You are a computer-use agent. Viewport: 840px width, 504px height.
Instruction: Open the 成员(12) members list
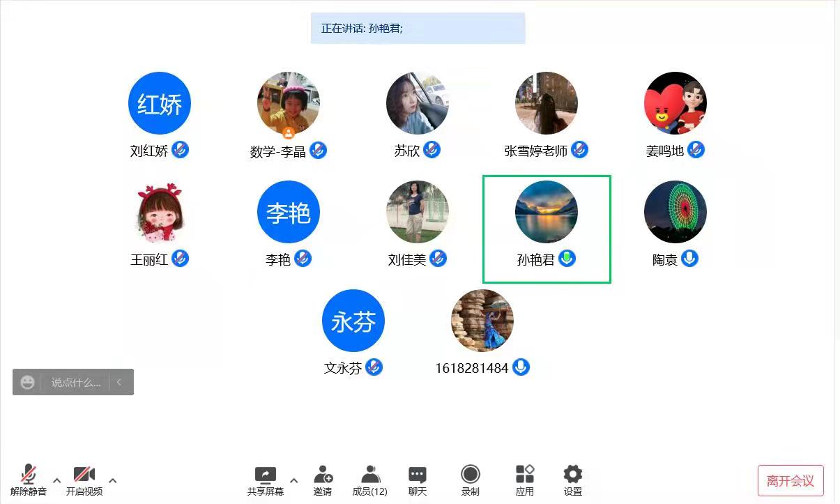[x=370, y=475]
